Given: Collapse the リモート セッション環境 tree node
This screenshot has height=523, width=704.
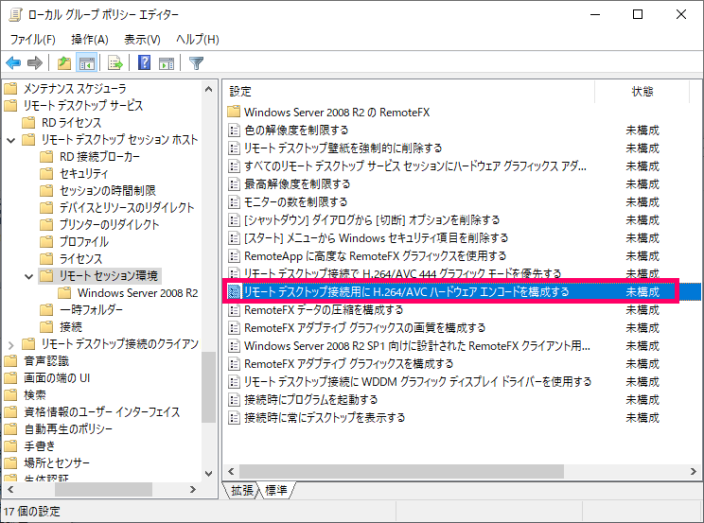Looking at the screenshot, I should coord(28,276).
